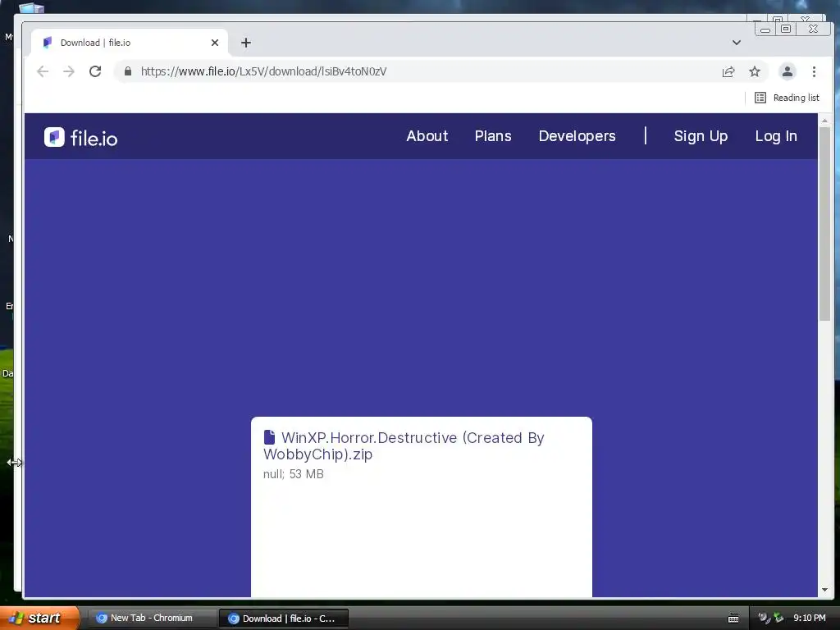This screenshot has height=630, width=840.
Task: Expand the tab search chevron
Action: [x=737, y=43]
